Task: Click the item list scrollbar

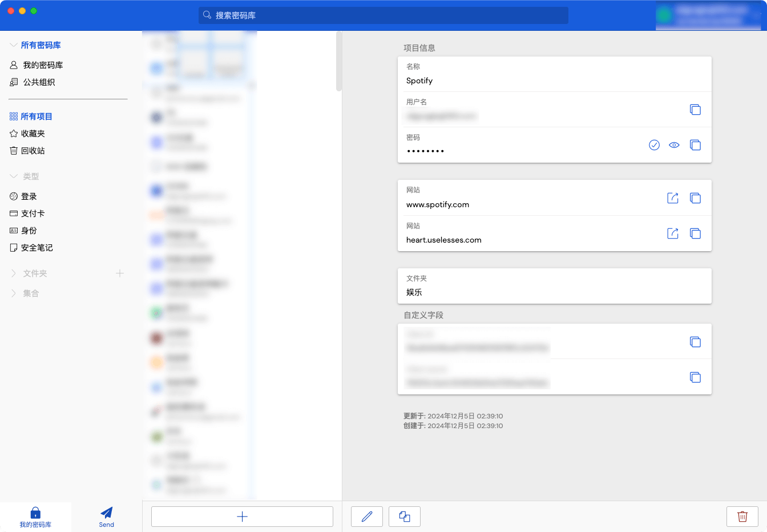Action: click(x=339, y=61)
